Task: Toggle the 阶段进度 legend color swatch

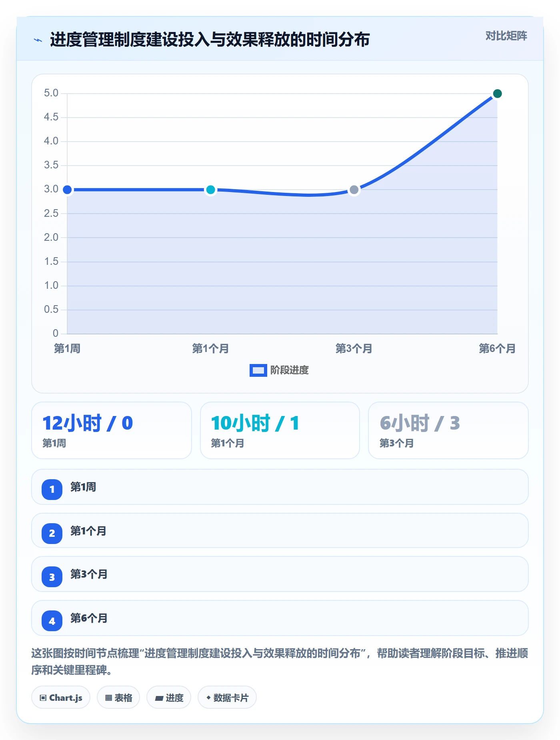Action: click(x=258, y=370)
